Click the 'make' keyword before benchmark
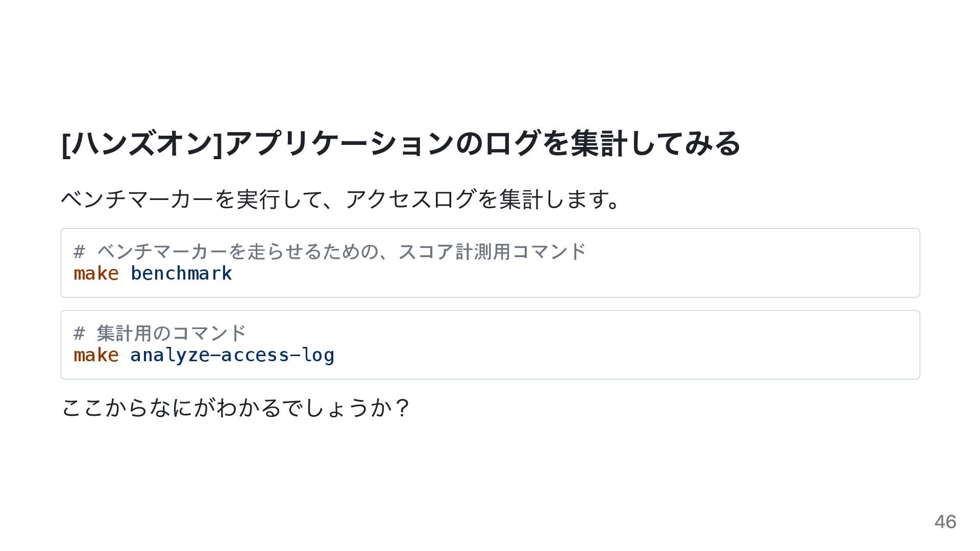Screen dimensions: 980x551 (96, 273)
